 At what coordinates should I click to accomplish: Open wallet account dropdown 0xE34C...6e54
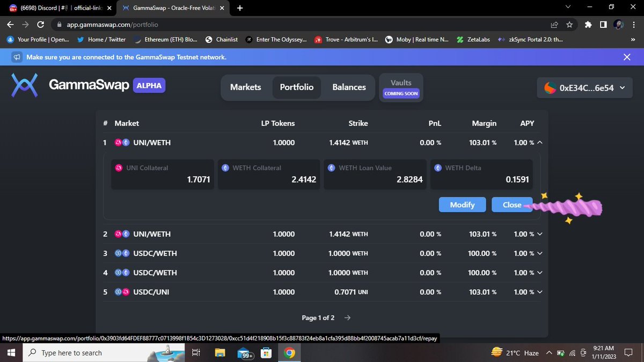click(584, 88)
